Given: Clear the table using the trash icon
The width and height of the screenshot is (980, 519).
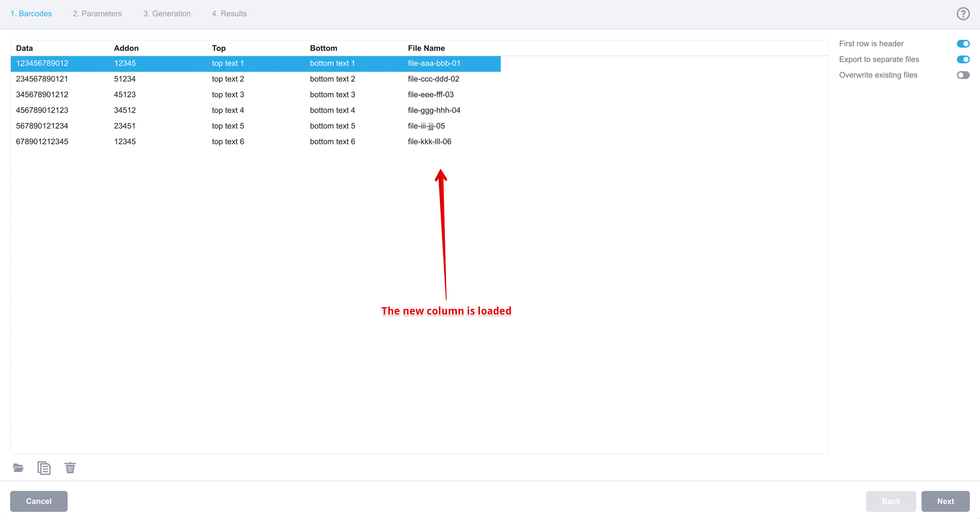Looking at the screenshot, I should point(70,467).
